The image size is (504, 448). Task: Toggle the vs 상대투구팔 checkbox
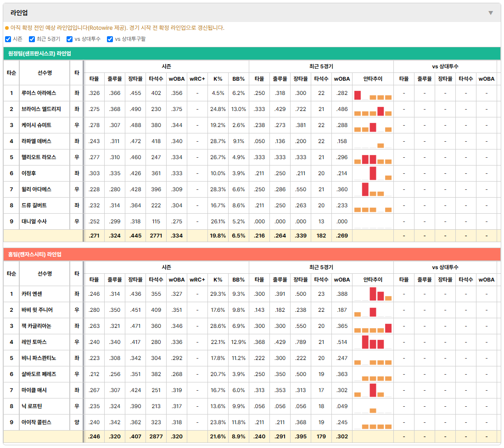pos(110,39)
